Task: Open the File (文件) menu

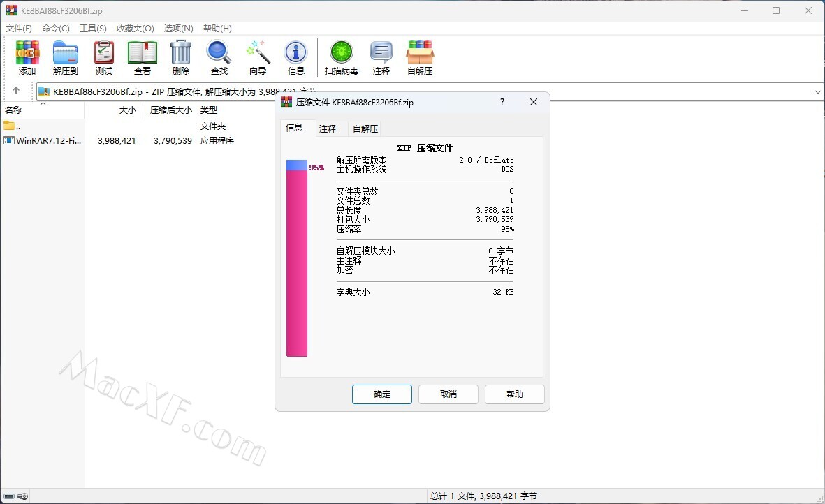Action: coord(18,29)
